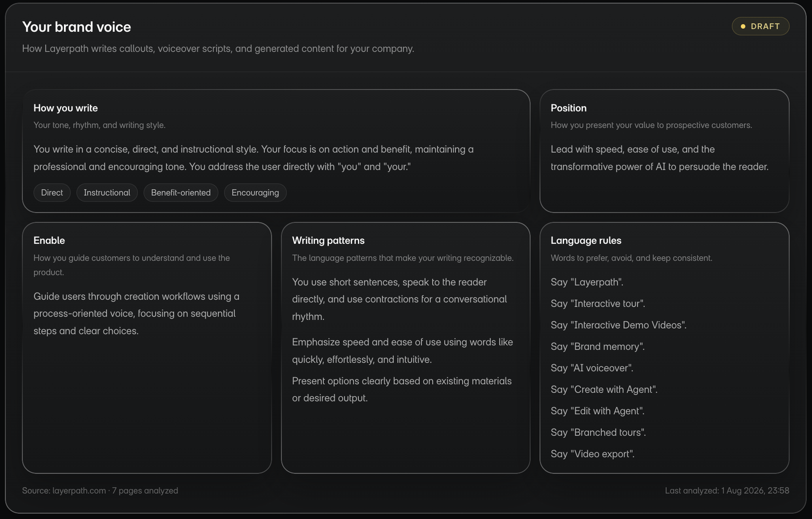This screenshot has height=519, width=812.
Task: Click the Benefit-oriented tag
Action: [181, 193]
